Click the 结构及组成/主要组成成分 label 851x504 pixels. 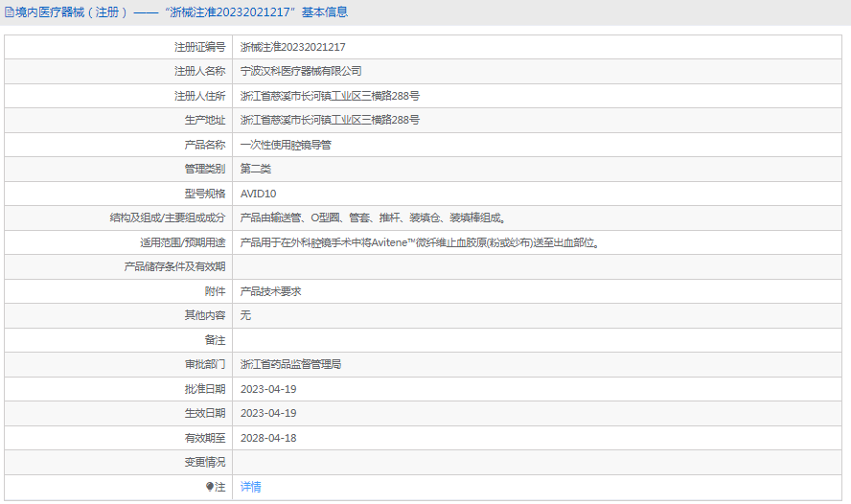click(x=167, y=218)
